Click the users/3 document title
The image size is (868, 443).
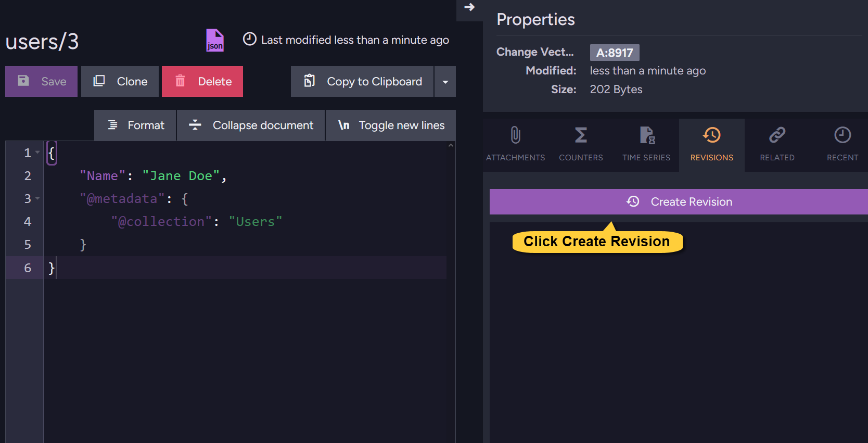point(42,41)
